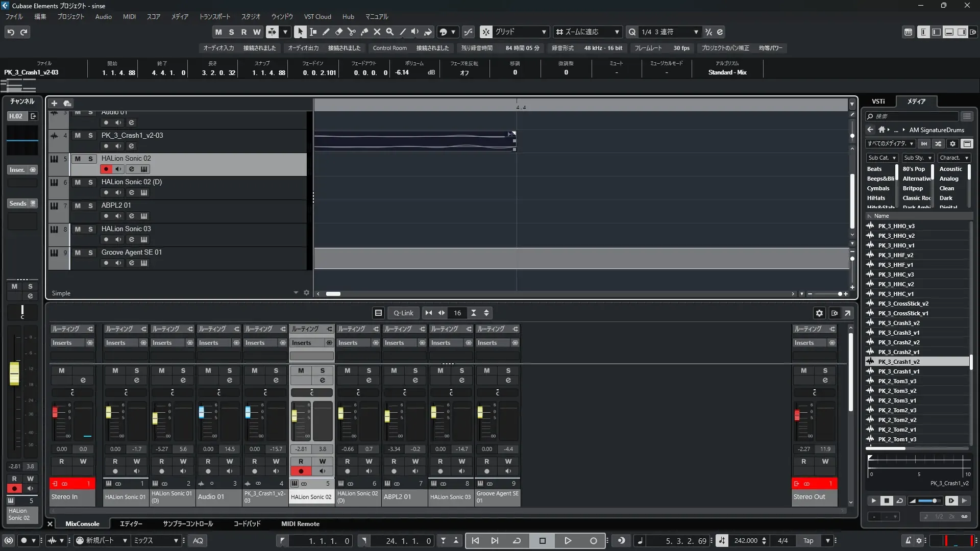Screen dimensions: 980x551
Task: Select the Erase tool in toolbar
Action: point(339,32)
